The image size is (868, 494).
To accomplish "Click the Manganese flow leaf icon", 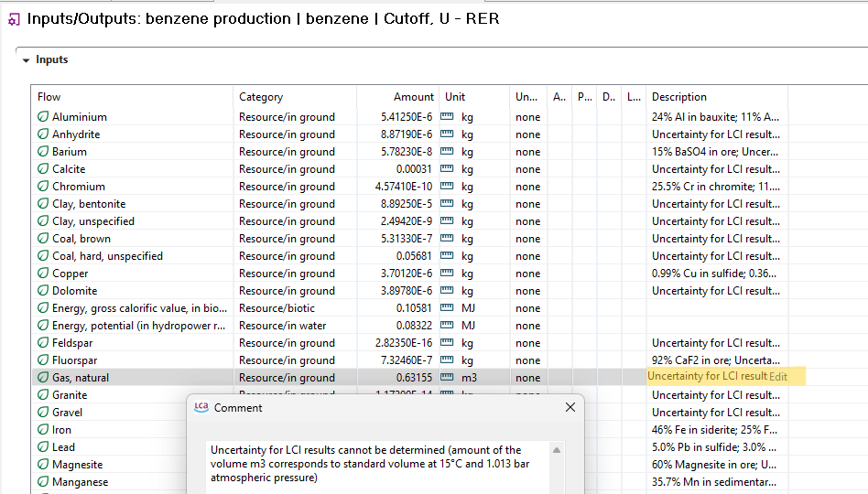I will click(x=43, y=482).
